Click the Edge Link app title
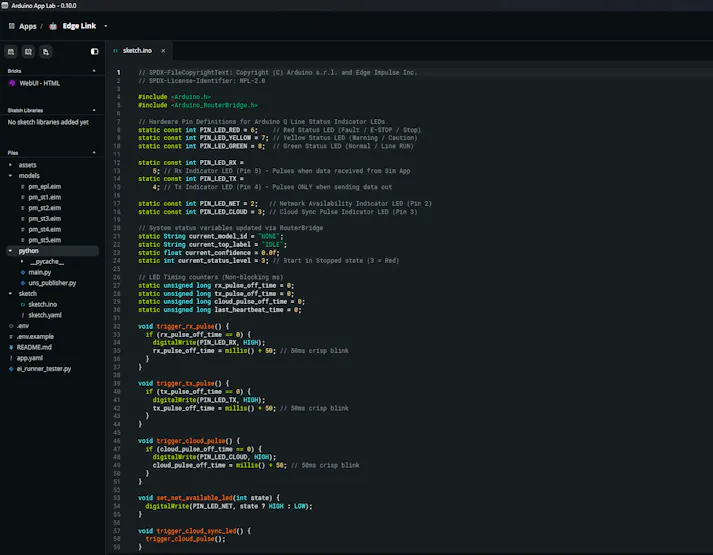713x555 pixels. [x=79, y=26]
